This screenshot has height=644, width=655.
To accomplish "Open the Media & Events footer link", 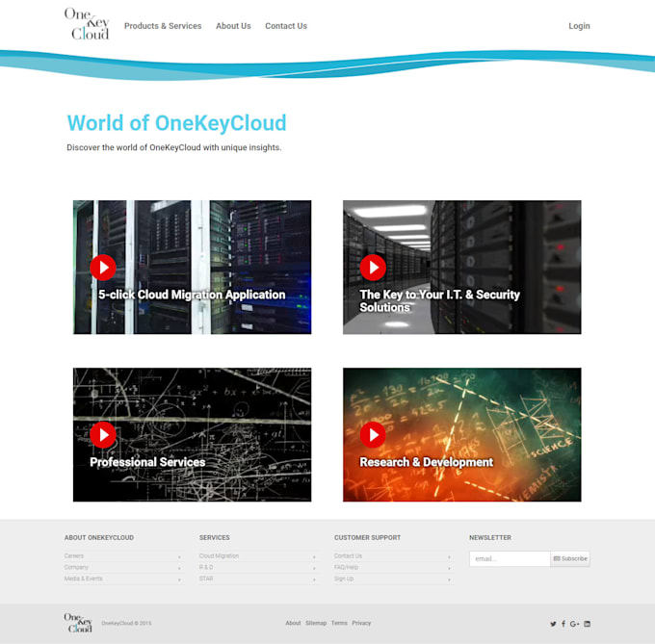I will (83, 579).
